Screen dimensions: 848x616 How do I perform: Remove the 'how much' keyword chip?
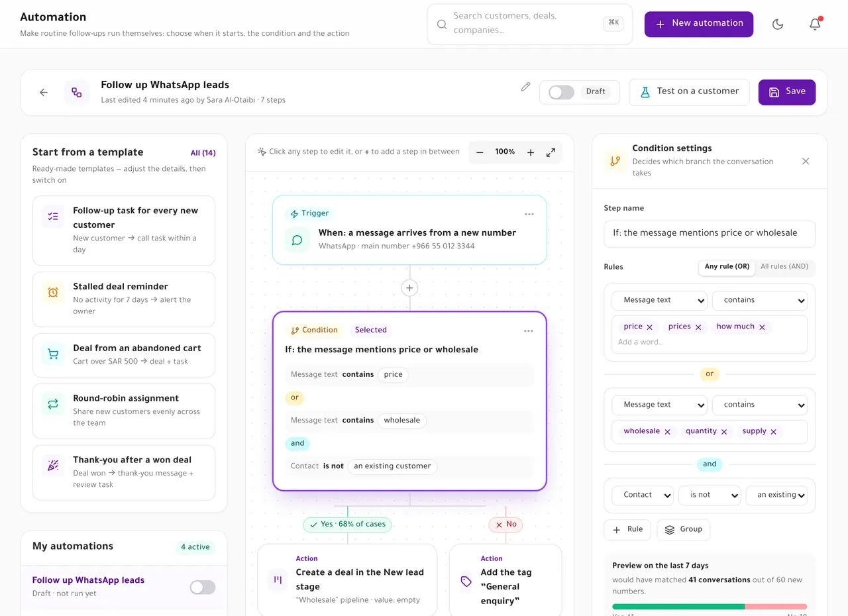tap(762, 327)
